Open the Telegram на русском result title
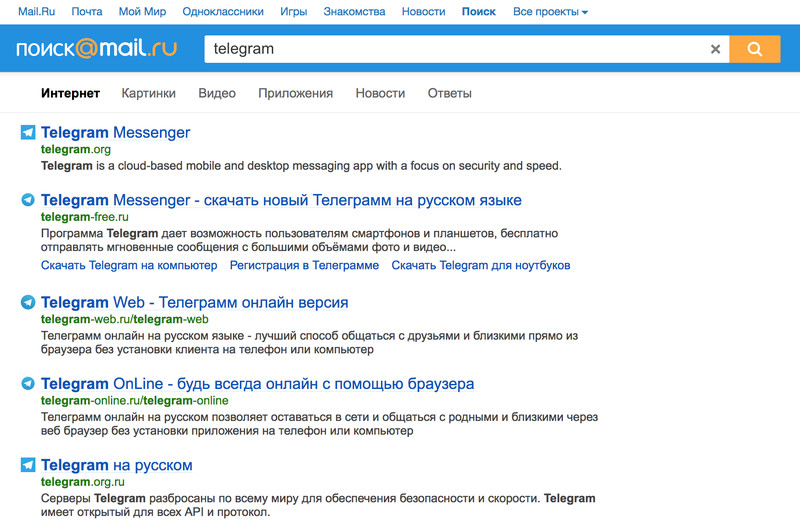Image resolution: width=800 pixels, height=529 pixels. (116, 465)
